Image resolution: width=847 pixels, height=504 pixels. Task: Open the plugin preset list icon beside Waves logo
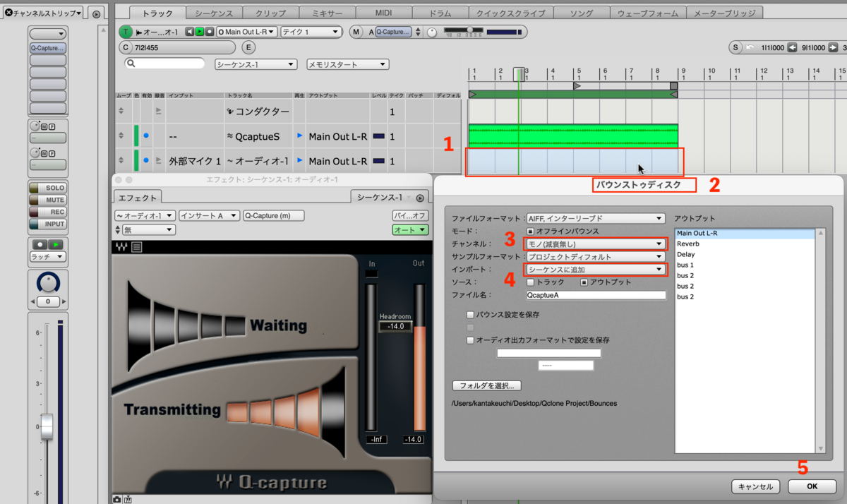point(137,247)
